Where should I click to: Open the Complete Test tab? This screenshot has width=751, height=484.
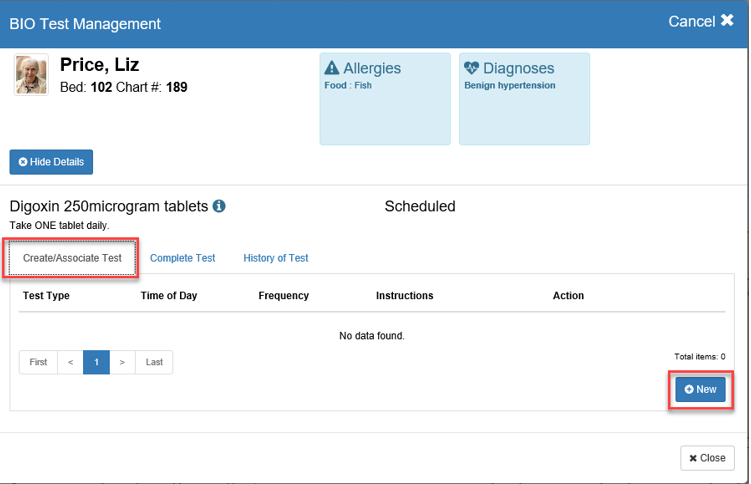183,258
